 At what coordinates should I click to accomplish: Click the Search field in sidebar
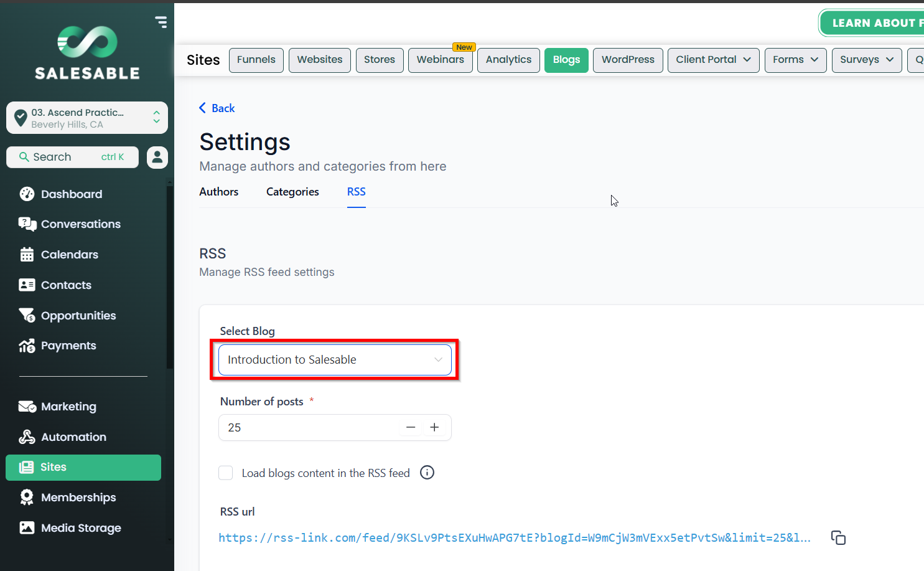[x=72, y=158]
